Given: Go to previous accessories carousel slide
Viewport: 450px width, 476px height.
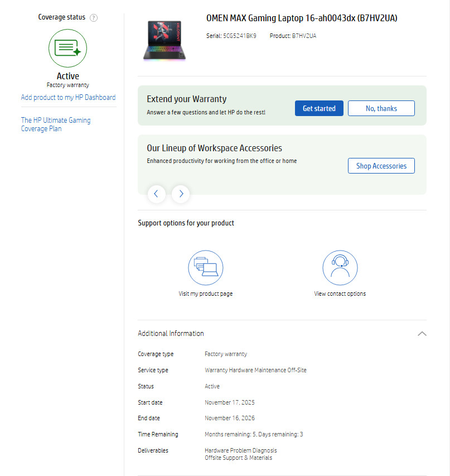Looking at the screenshot, I should point(157,194).
